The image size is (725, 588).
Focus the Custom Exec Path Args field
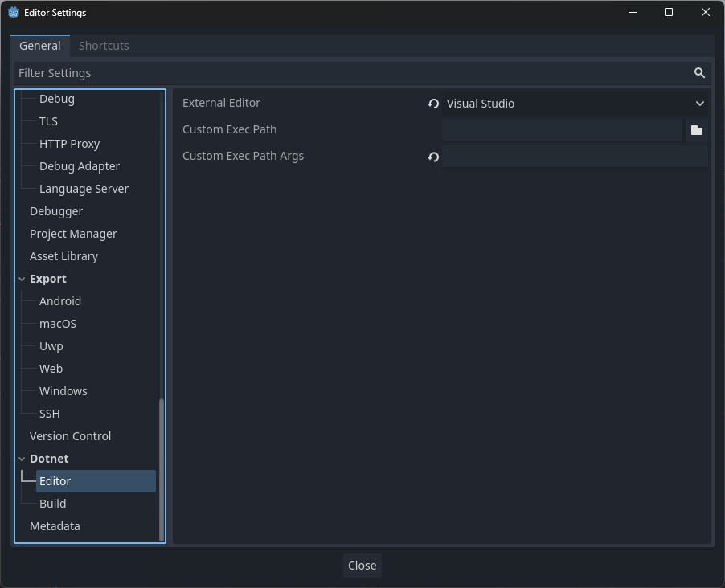[x=575, y=157]
